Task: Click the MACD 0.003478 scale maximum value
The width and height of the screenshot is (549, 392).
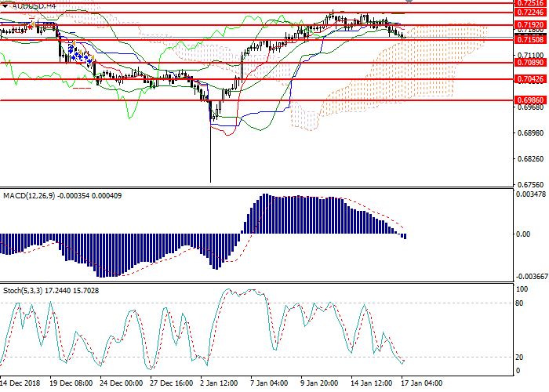Action: (x=528, y=194)
